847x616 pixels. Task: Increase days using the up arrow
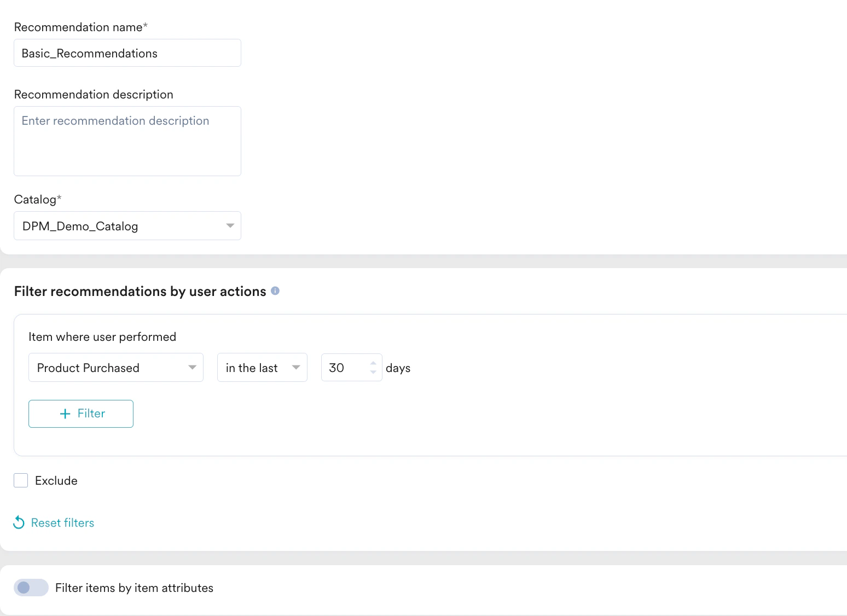373,363
